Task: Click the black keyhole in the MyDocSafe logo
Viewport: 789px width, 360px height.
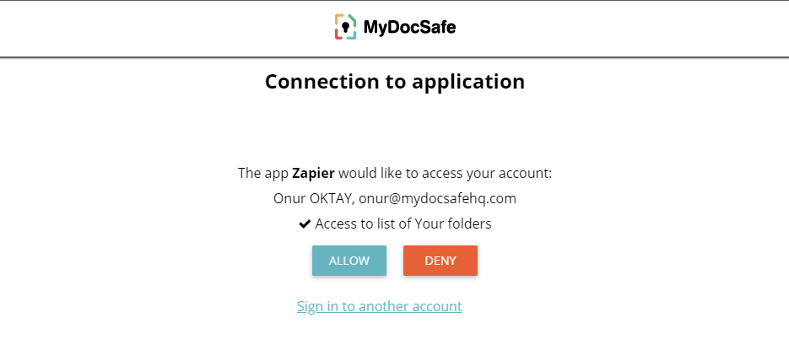Action: (346, 27)
